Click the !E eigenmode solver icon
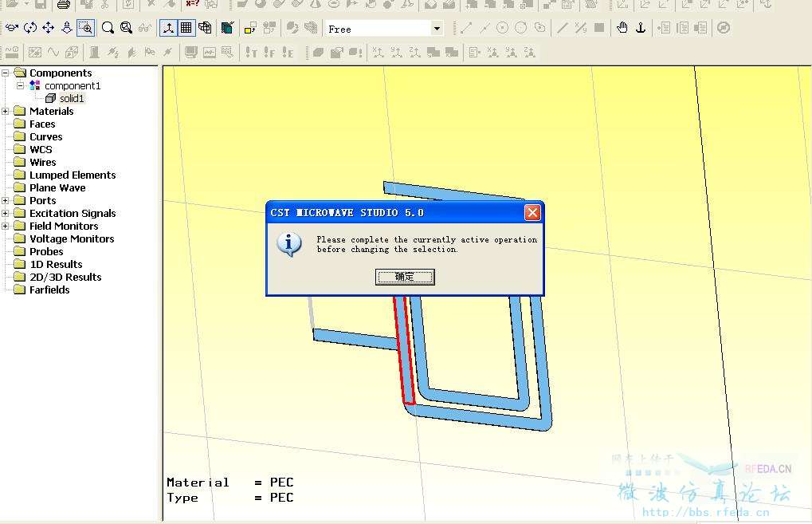Screen dimensions: 812x524 click(288, 53)
